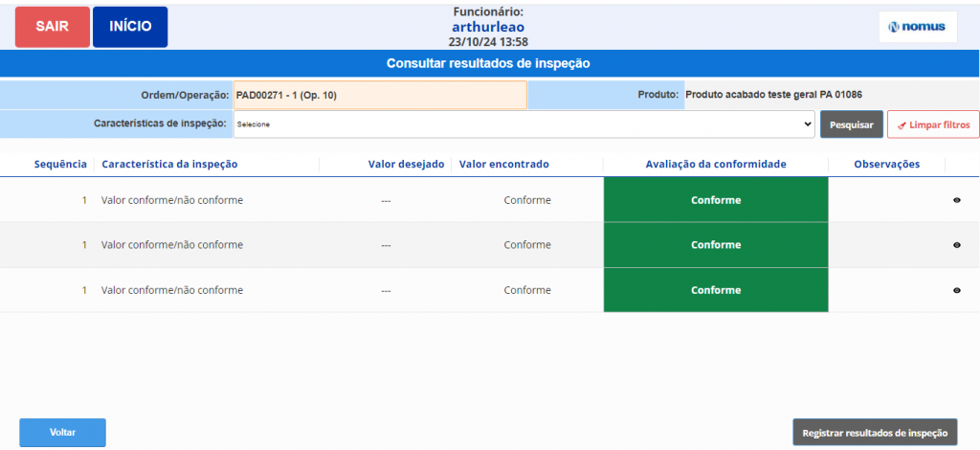
Task: Click the eye icon in third result row
Action: point(956,290)
